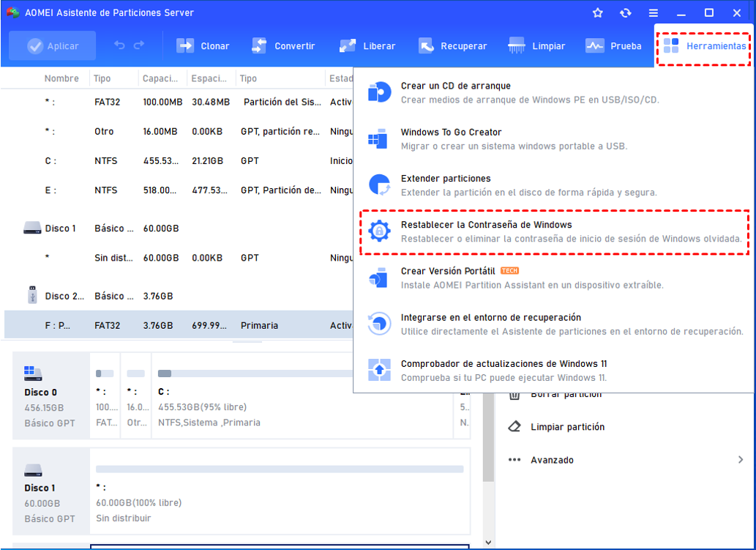The width and height of the screenshot is (756, 550).
Task: Click the Aplicar button
Action: pos(53,46)
